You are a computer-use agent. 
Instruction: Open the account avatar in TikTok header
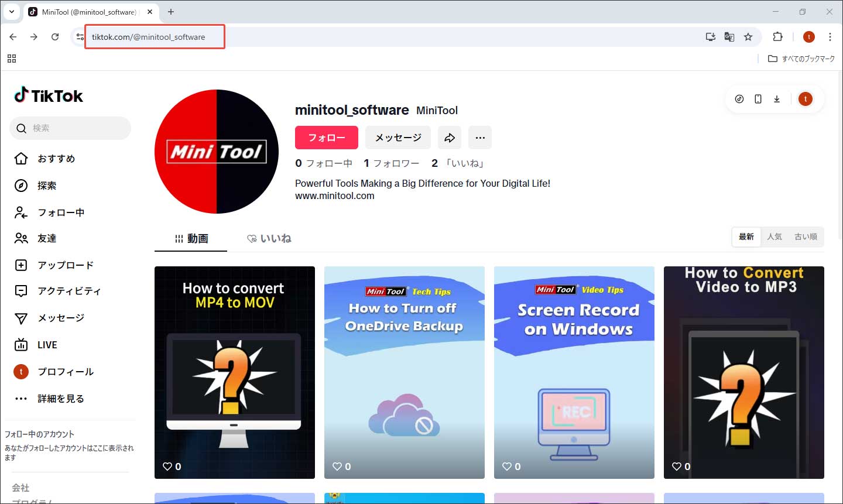coord(806,99)
